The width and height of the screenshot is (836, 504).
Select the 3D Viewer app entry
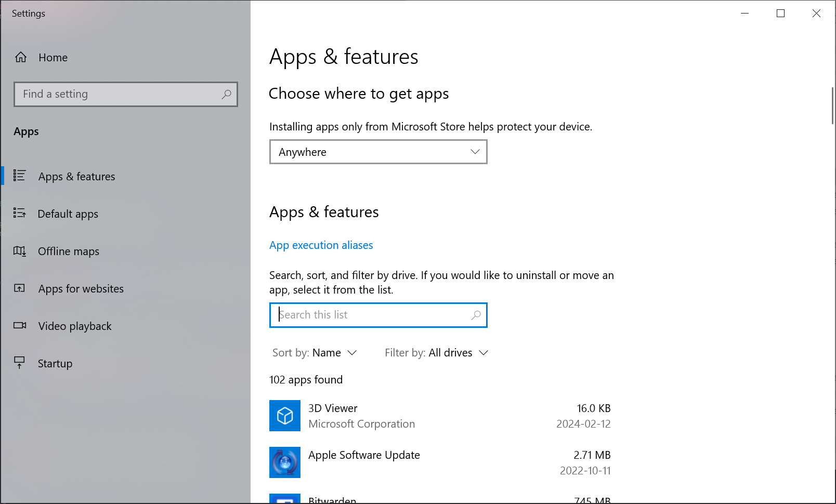[440, 416]
